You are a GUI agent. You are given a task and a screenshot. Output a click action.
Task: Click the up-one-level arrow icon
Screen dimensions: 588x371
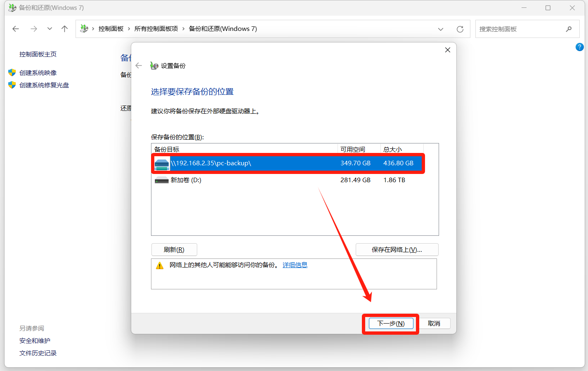64,29
